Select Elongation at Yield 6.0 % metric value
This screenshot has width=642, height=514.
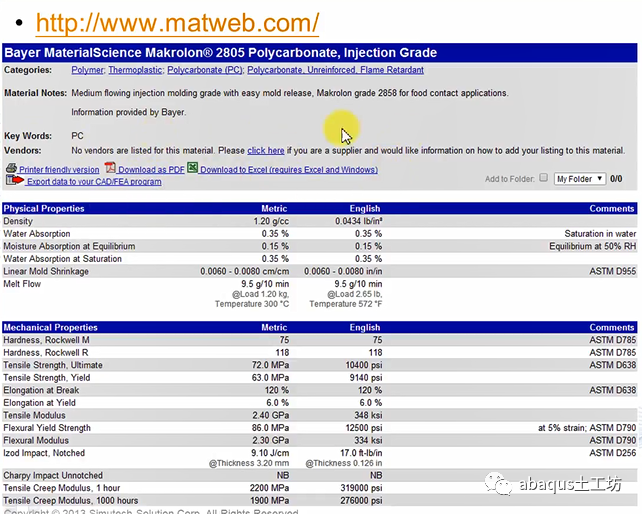point(278,403)
